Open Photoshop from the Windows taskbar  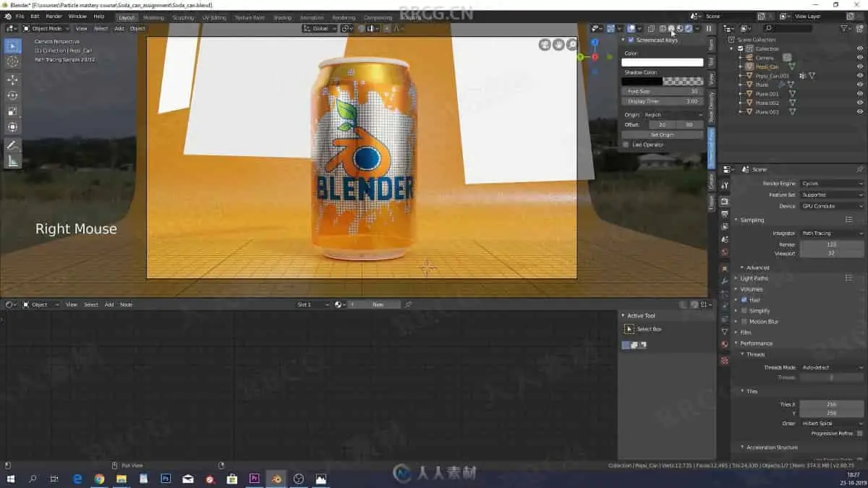tap(166, 479)
